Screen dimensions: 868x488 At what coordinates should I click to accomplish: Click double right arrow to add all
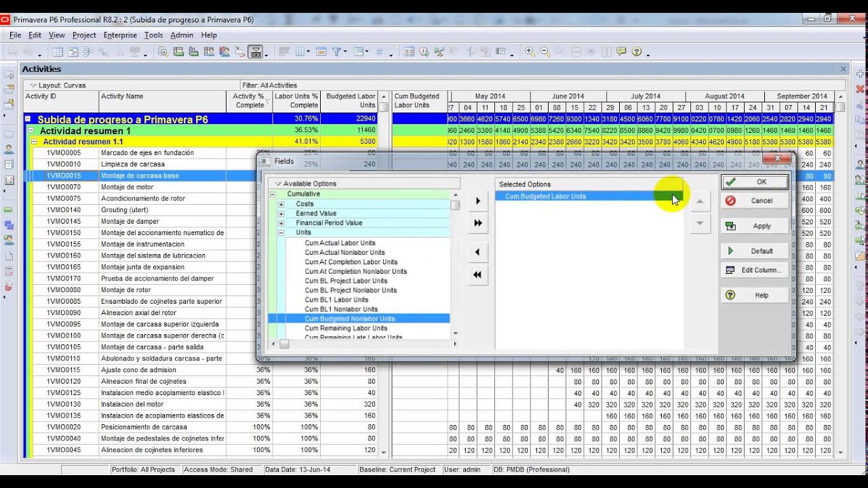click(x=477, y=223)
